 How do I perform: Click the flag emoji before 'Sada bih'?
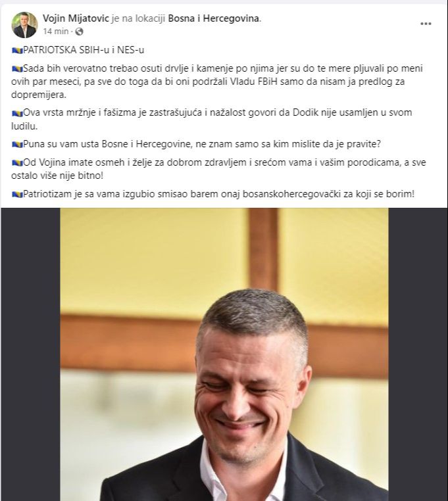click(x=17, y=68)
